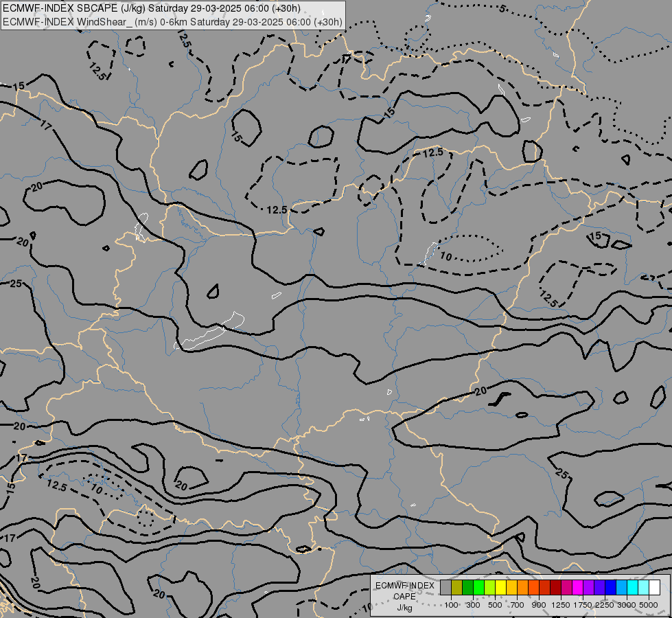The width and height of the screenshot is (672, 618).
Task: Click the pale cyan swatch left of 5000
Action: pos(644,587)
